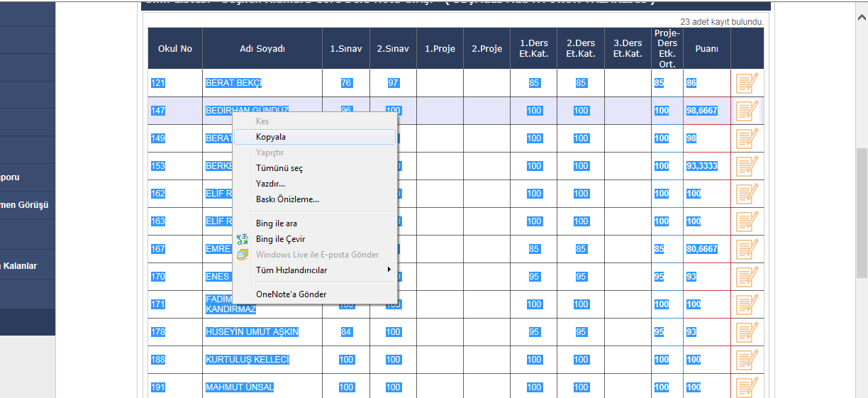Click edit icon for KURTULUŞ KELLECİ row
Image resolution: width=868 pixels, height=398 pixels.
747,360
